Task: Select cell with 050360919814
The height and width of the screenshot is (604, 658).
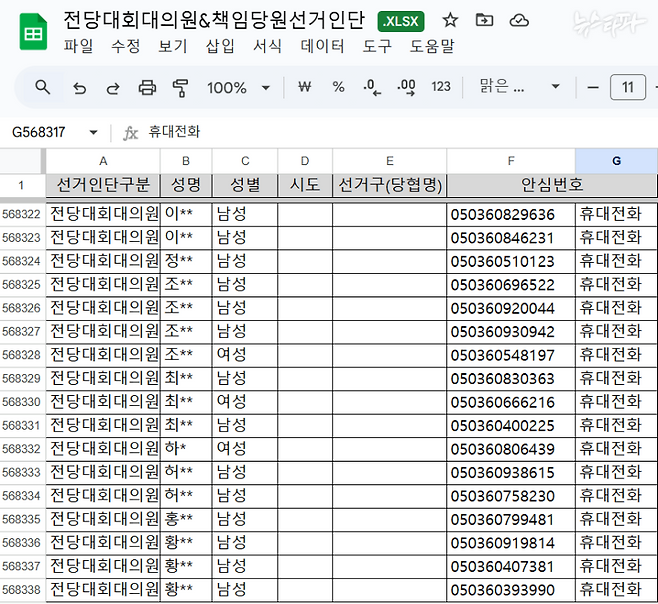Action: (x=511, y=543)
